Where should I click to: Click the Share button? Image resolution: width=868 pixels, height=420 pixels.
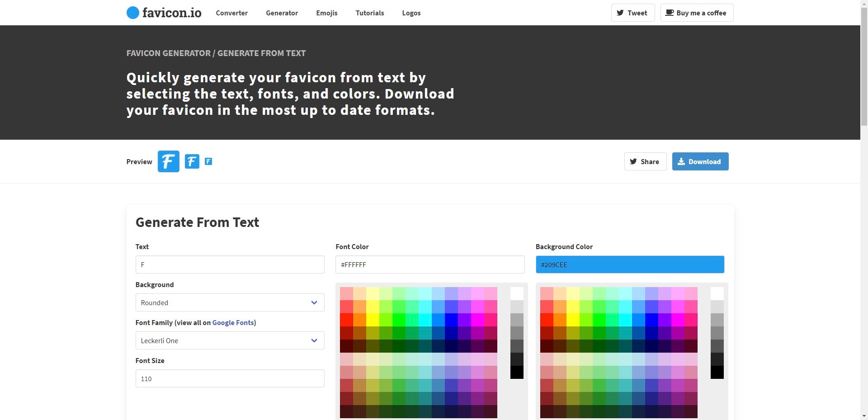coord(645,161)
